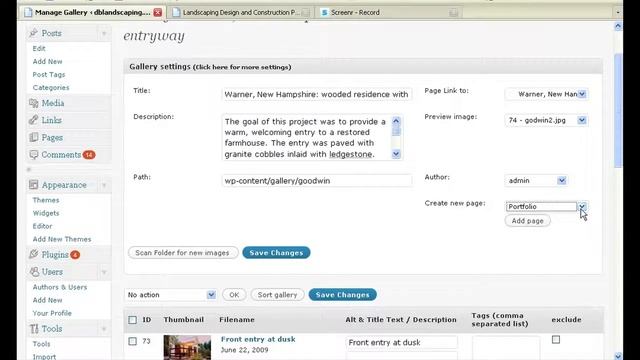Click the Description box scrollbar thumb
Image resolution: width=640 pixels, height=360 pixels.
(x=396, y=131)
